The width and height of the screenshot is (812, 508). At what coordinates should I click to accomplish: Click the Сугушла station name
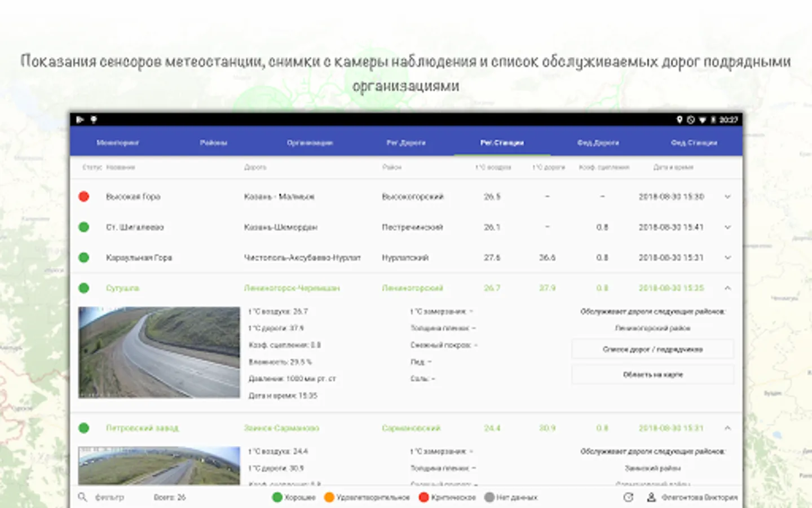[x=122, y=288]
